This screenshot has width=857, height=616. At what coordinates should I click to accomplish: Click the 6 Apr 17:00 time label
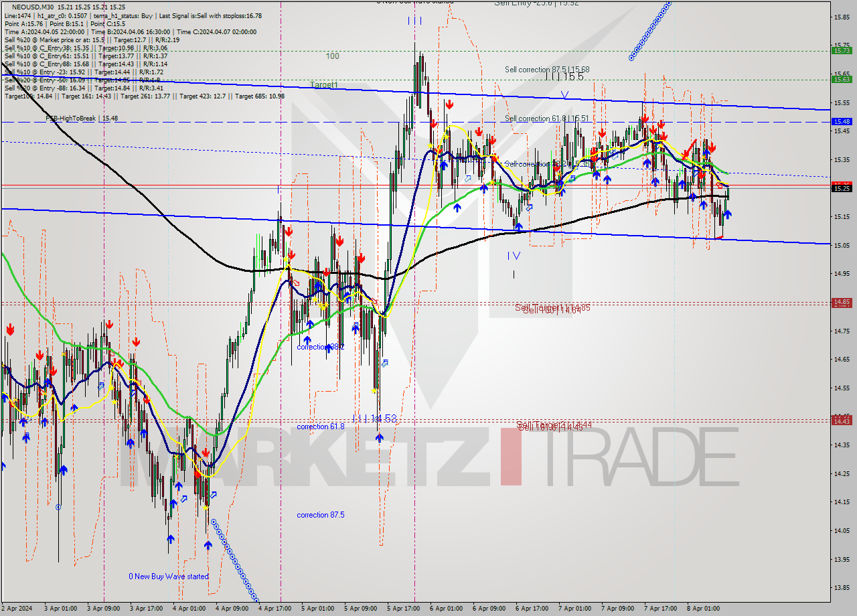click(x=533, y=609)
